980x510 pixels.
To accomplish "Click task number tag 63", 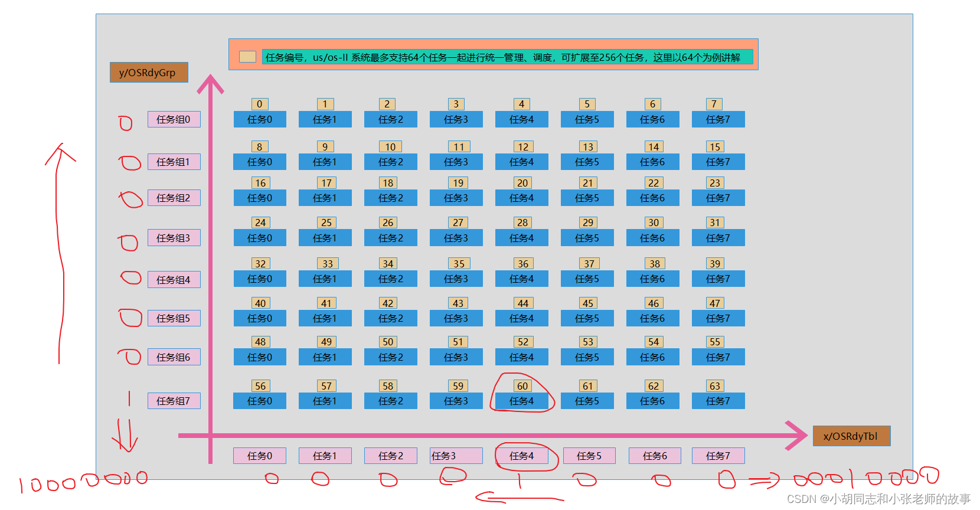I will point(715,386).
